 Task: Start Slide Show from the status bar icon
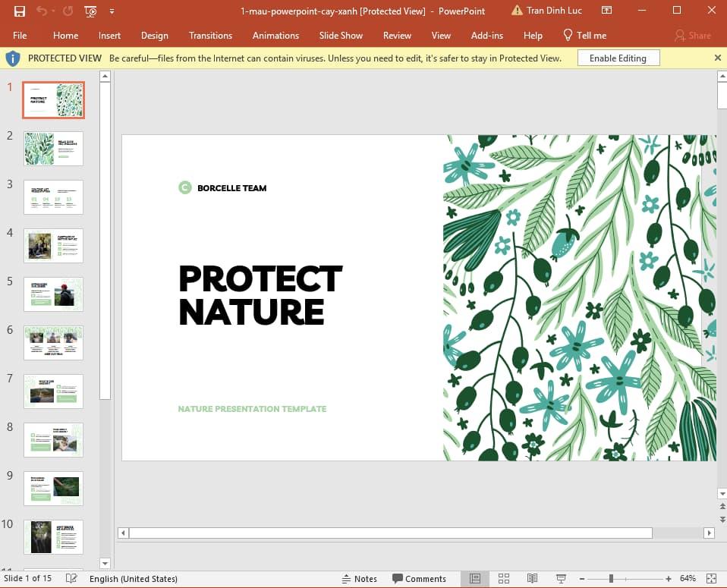pyautogui.click(x=560, y=578)
